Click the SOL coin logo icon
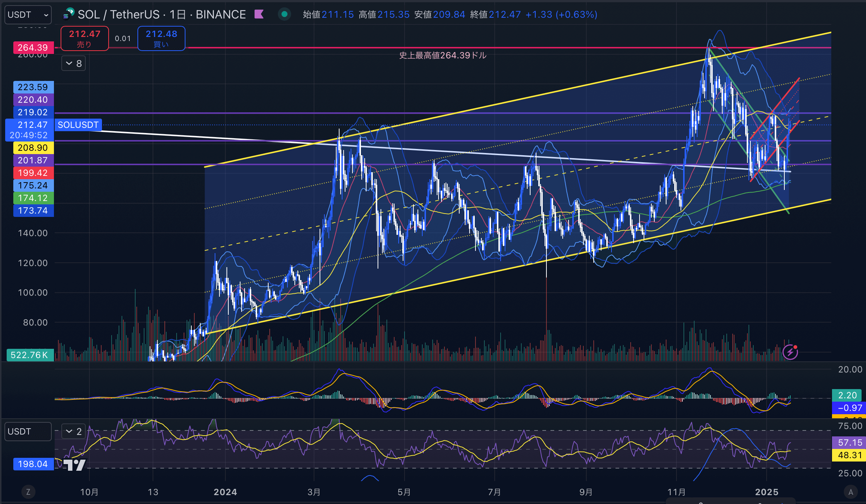The image size is (866, 504). [69, 14]
